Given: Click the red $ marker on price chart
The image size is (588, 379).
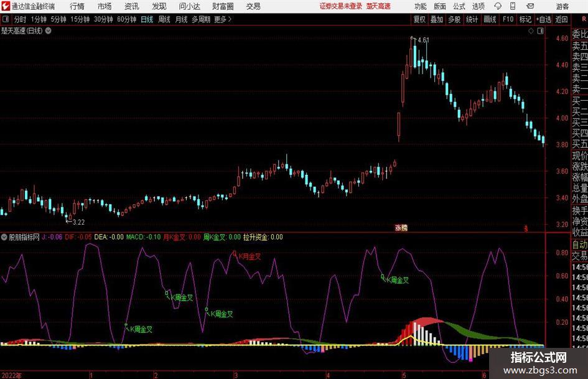Looking at the screenshot, I should click(526, 228).
